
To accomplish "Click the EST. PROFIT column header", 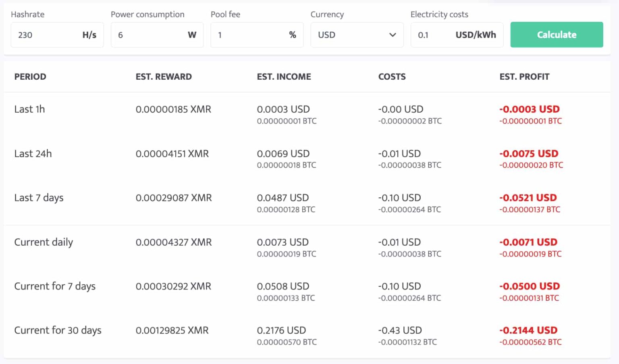I will (x=524, y=77).
